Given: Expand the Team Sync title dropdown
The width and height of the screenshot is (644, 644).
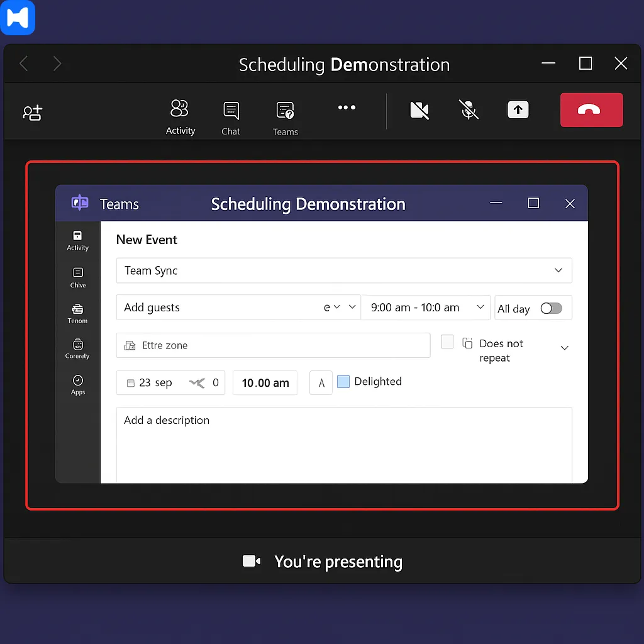Looking at the screenshot, I should 558,270.
